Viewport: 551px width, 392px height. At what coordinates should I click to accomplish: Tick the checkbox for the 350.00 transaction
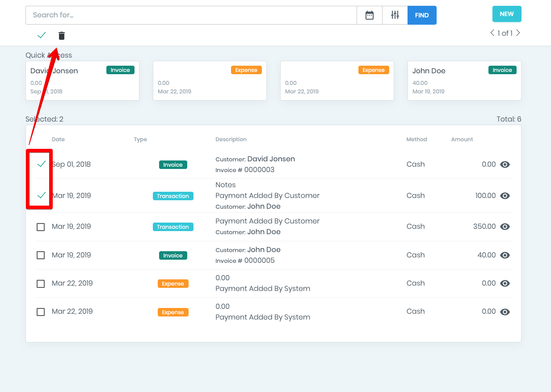click(x=41, y=227)
